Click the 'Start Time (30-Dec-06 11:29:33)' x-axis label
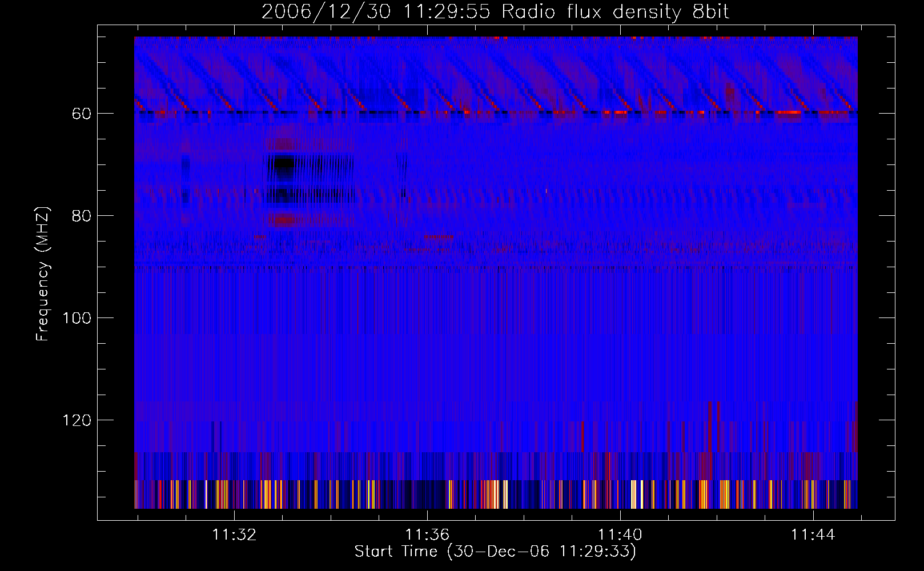 pos(495,552)
